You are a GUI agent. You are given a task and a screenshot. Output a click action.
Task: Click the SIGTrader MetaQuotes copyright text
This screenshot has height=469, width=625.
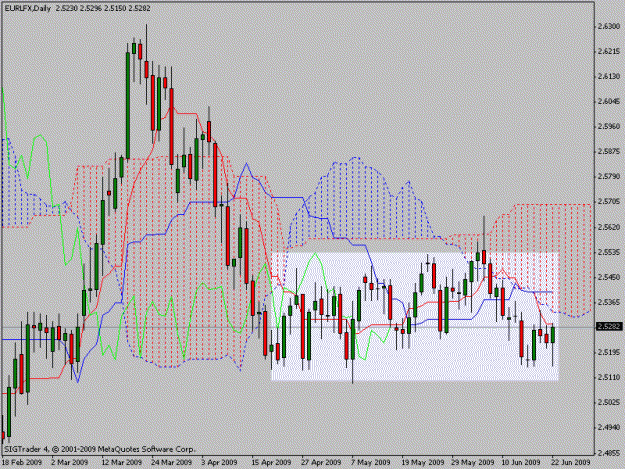pyautogui.click(x=99, y=449)
